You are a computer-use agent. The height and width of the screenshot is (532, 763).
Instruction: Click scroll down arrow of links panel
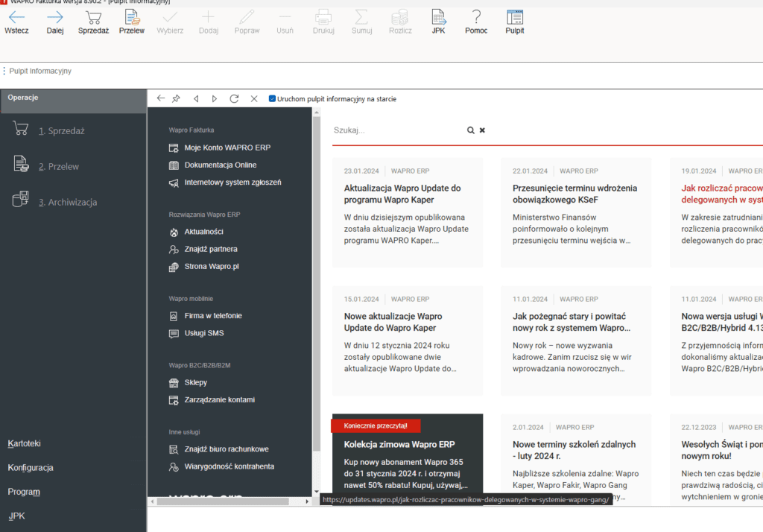[x=316, y=492]
